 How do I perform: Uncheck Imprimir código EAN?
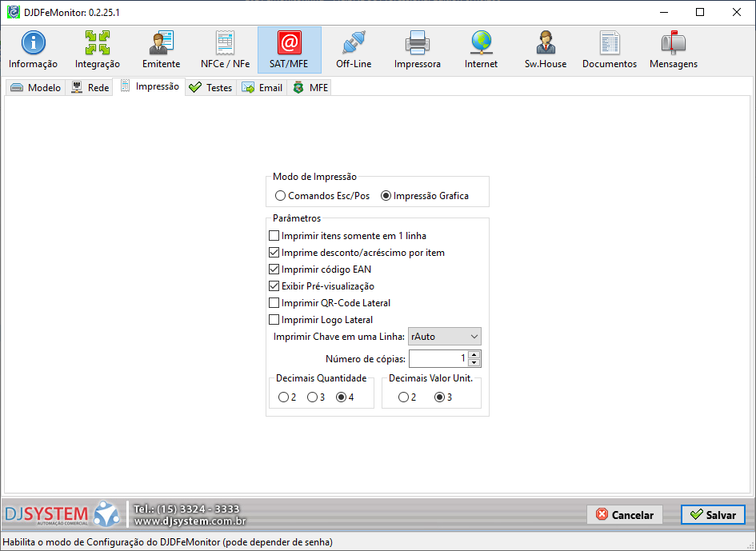[x=320, y=270]
